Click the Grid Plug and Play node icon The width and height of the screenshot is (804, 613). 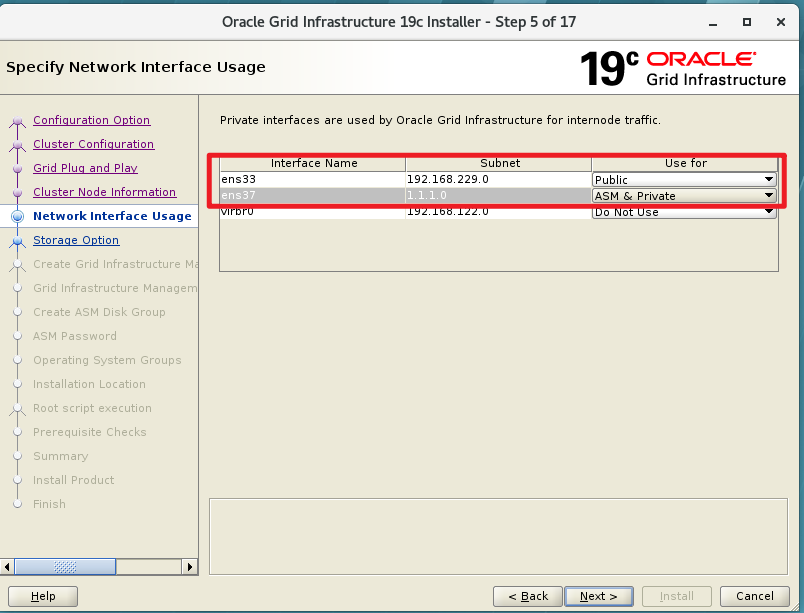(17, 169)
